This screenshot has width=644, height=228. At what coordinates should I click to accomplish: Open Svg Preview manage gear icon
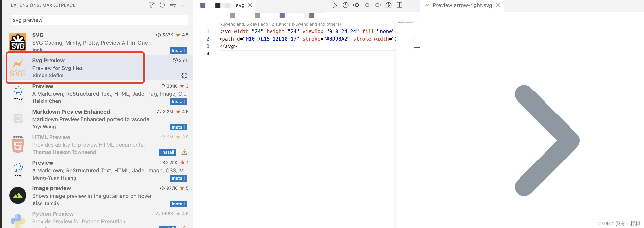(184, 75)
